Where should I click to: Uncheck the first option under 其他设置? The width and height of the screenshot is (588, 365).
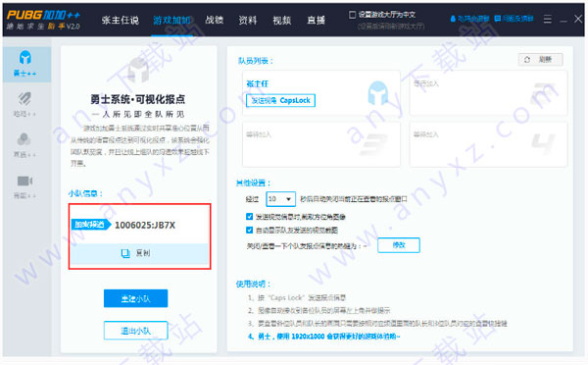coord(249,216)
